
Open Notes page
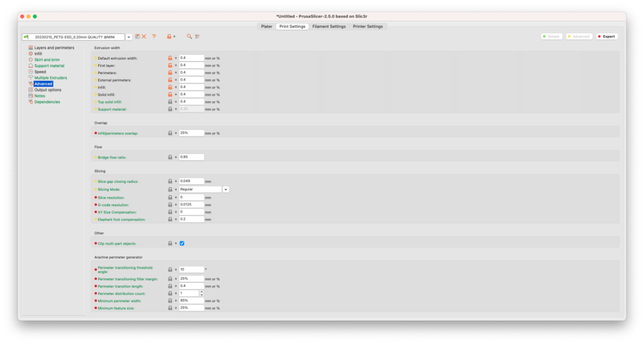point(40,96)
